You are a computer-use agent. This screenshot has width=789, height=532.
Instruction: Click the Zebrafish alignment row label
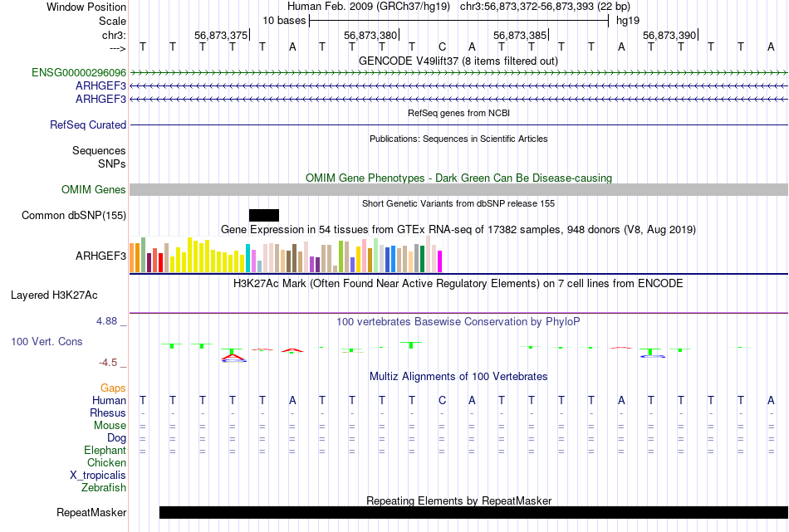click(104, 488)
